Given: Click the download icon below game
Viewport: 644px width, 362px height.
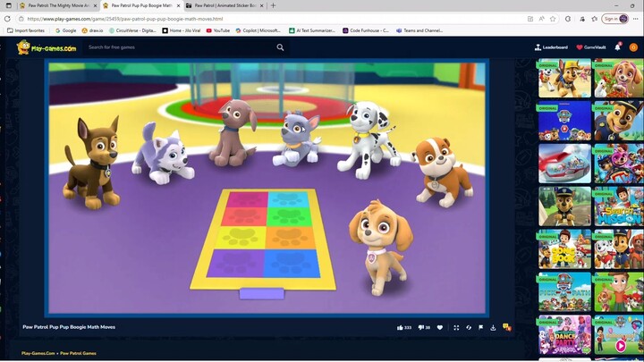Looking at the screenshot, I should click(493, 328).
